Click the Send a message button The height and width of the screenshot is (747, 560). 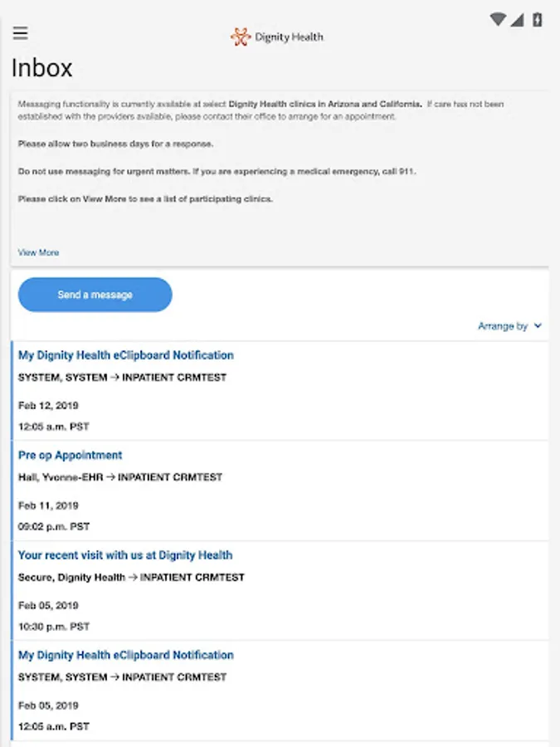click(x=95, y=295)
